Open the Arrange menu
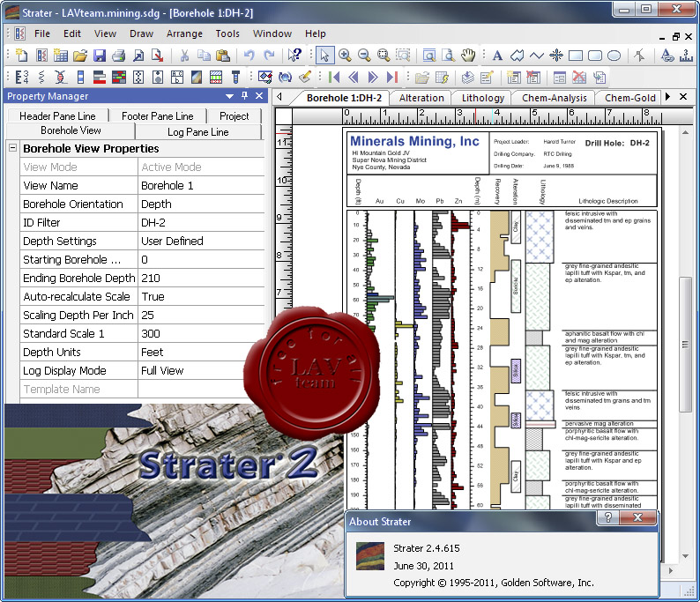 (184, 33)
